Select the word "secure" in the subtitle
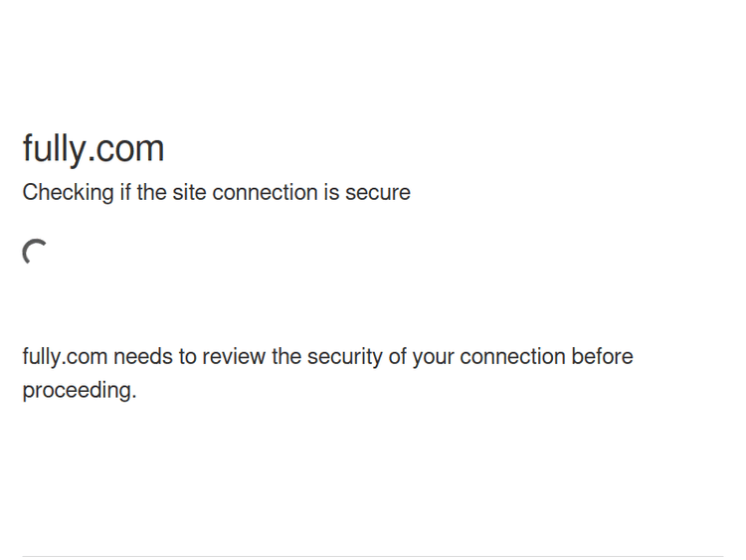 [378, 193]
